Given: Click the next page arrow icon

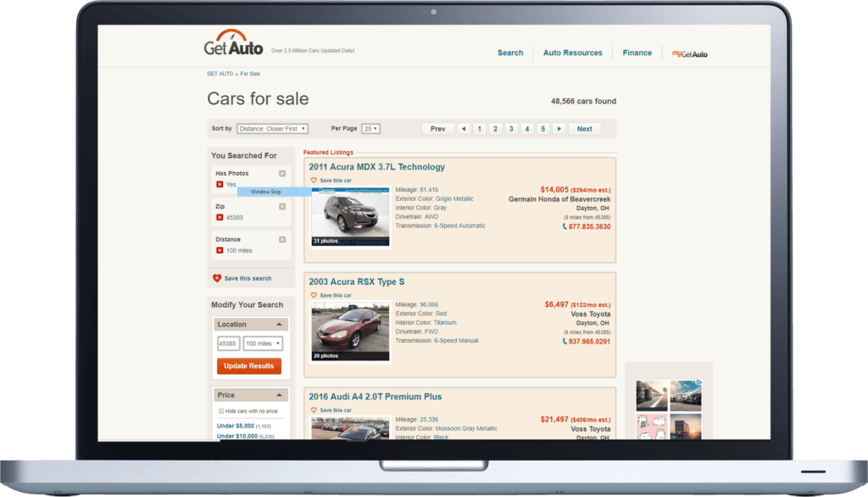Looking at the screenshot, I should coord(559,129).
